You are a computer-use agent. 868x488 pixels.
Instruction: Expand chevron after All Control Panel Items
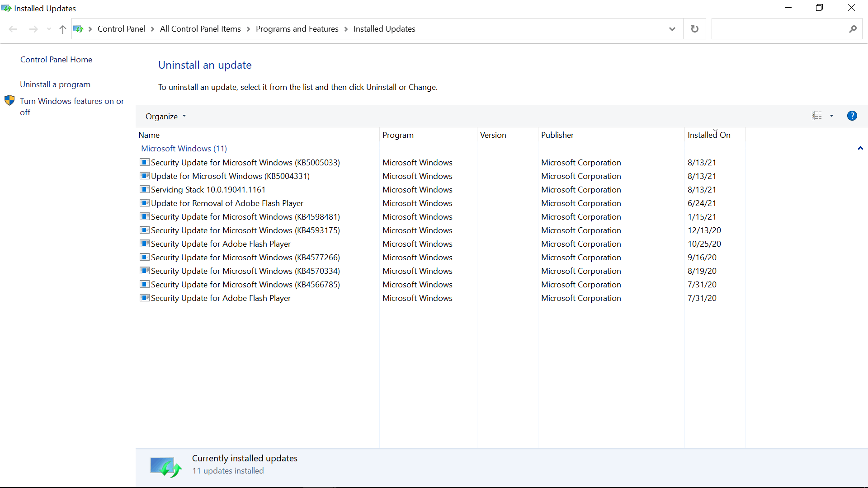click(248, 29)
